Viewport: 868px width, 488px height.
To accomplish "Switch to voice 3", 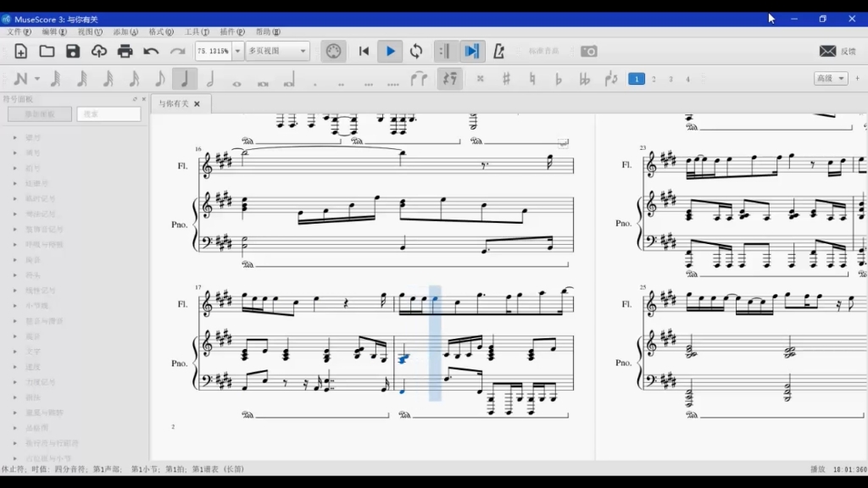I will coord(671,79).
